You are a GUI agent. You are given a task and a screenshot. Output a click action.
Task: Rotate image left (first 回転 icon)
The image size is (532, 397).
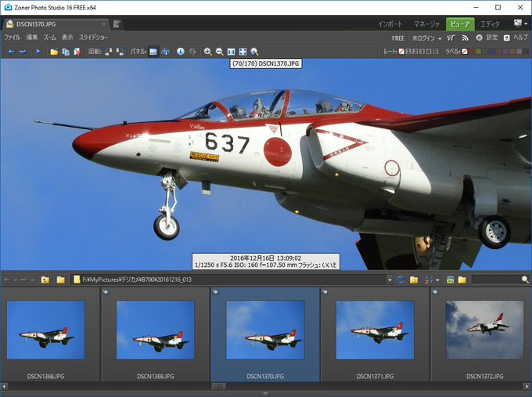pyautogui.click(x=108, y=52)
